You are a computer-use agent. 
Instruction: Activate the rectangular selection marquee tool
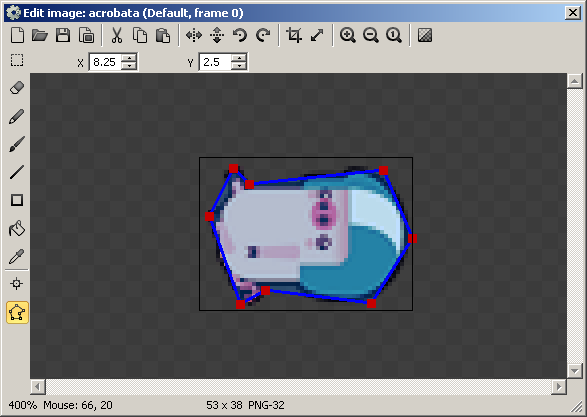[x=17, y=60]
